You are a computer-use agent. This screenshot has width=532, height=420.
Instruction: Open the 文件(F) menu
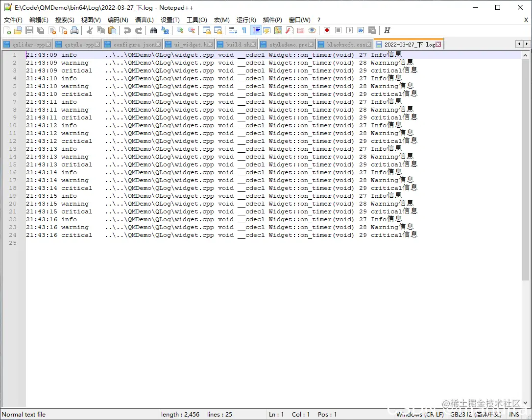click(13, 20)
